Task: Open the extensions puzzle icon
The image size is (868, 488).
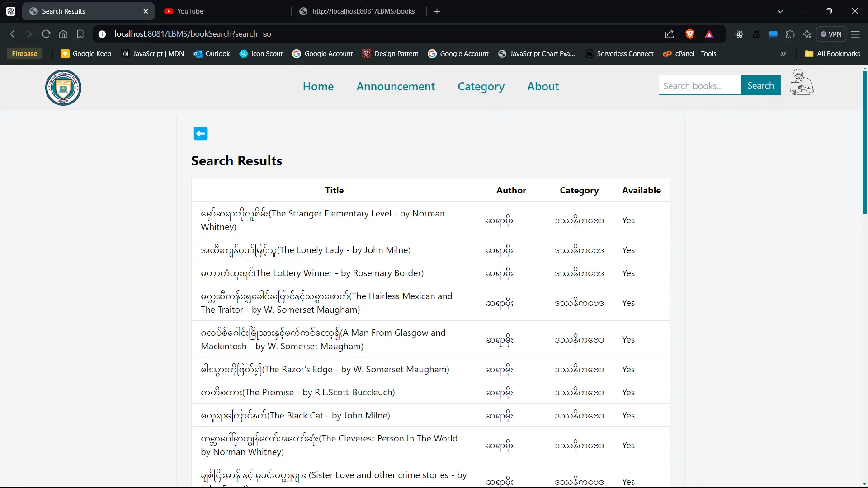Action: pos(790,34)
